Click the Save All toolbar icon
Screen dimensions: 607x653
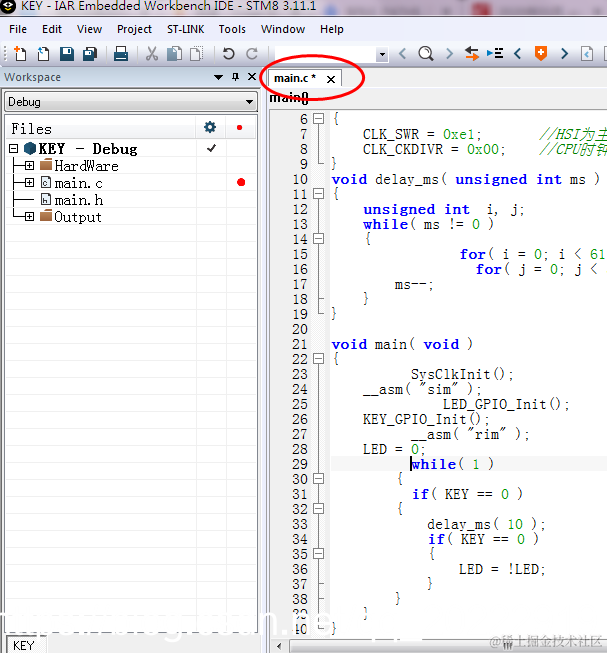click(x=90, y=54)
